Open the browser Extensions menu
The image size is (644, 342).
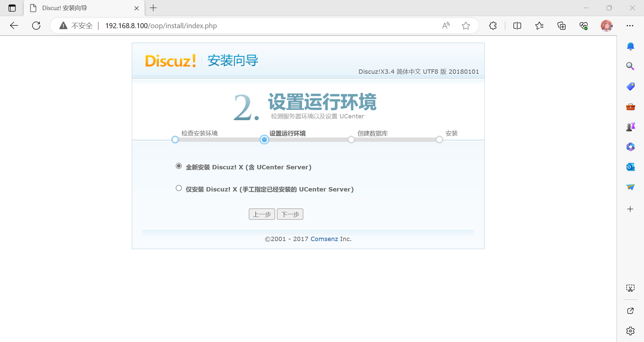click(493, 26)
